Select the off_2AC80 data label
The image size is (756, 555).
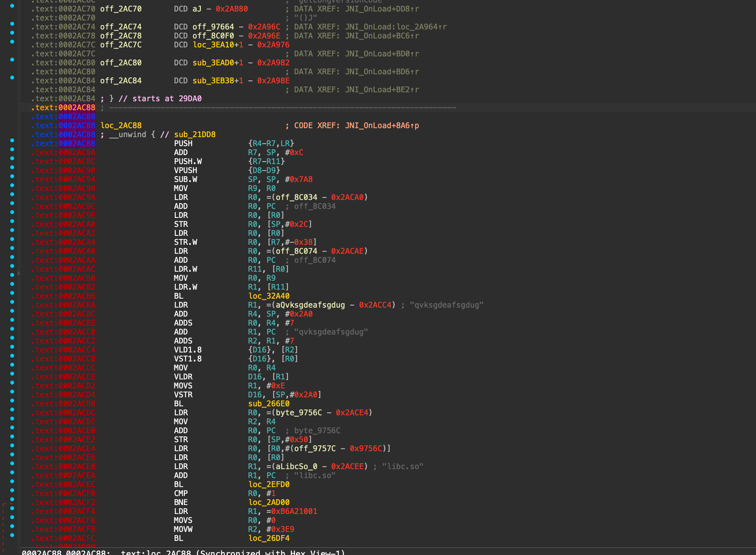pos(121,63)
